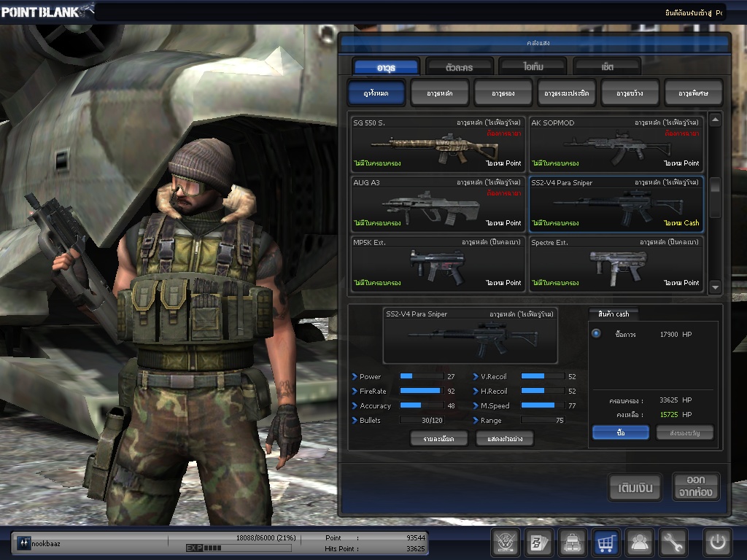Select the SS2-V4 Para Sniper list card
747x560 pixels.
(x=616, y=203)
